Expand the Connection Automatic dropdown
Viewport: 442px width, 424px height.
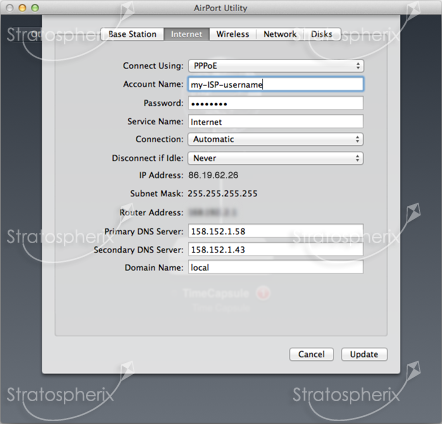(276, 139)
